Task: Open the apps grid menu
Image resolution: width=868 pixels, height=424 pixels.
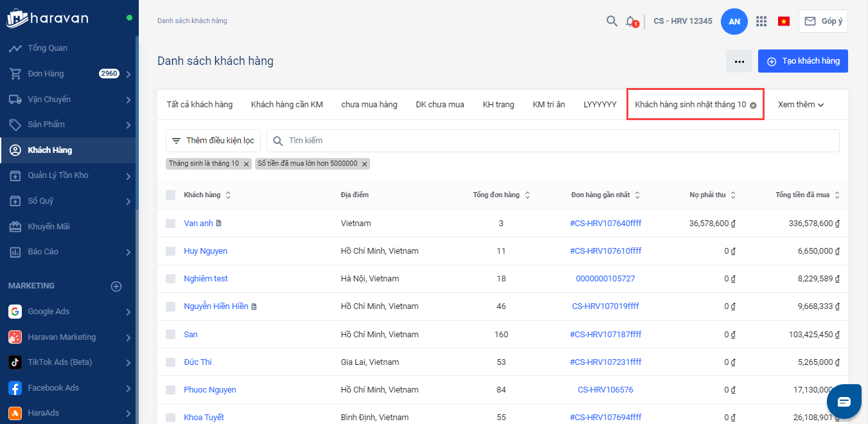Action: point(761,21)
